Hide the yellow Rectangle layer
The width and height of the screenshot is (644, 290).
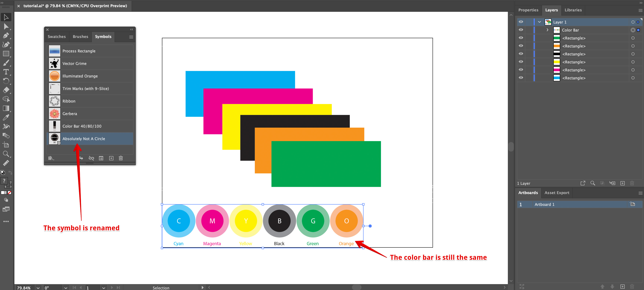pos(521,62)
